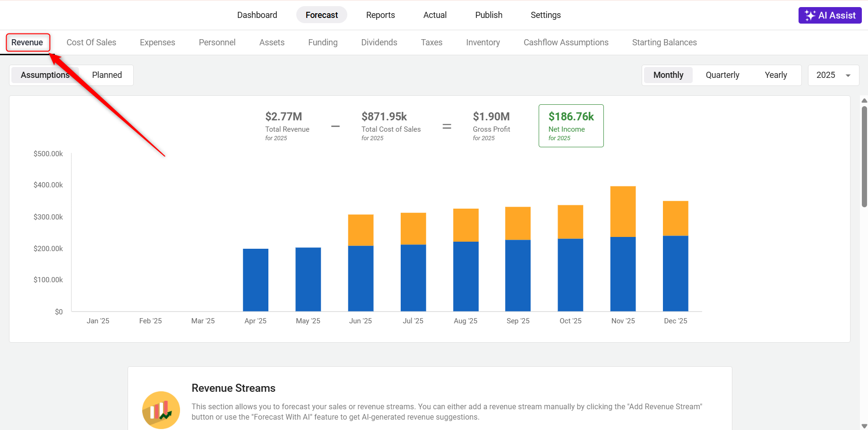Switch to the Planned view
868x430 pixels.
coord(107,75)
